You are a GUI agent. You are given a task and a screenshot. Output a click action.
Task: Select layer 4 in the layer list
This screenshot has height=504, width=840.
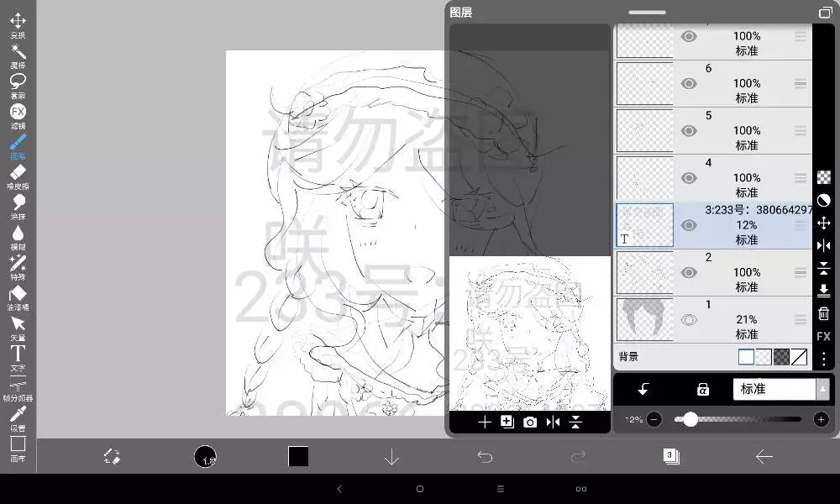(739, 177)
